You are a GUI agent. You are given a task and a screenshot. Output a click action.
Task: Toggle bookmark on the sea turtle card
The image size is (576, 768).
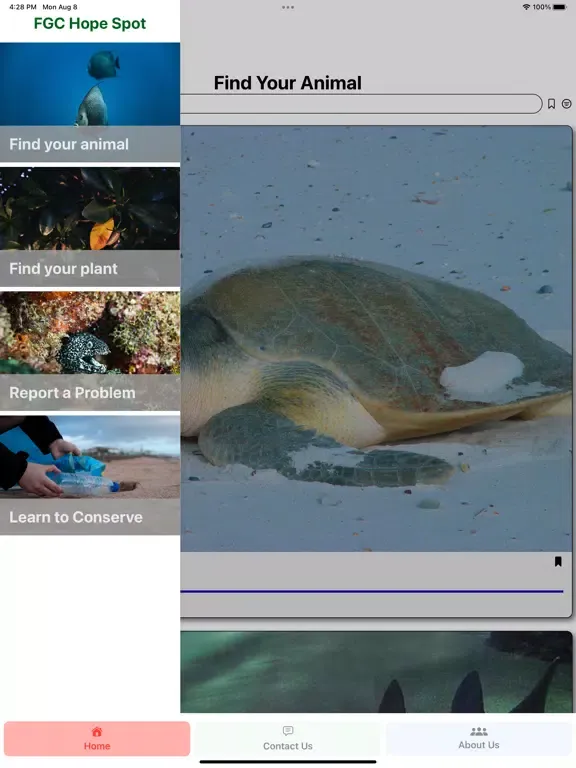coord(558,561)
